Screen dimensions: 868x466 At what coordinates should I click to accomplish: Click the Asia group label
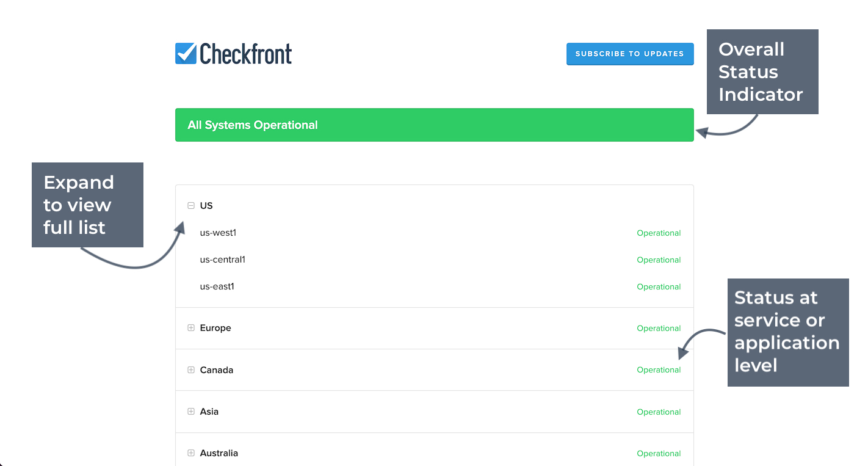coord(209,412)
